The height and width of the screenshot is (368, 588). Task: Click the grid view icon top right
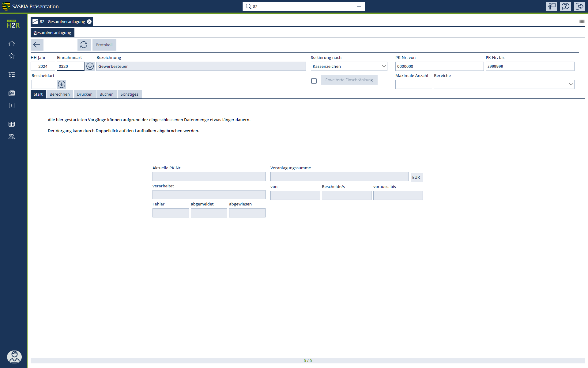(582, 21)
